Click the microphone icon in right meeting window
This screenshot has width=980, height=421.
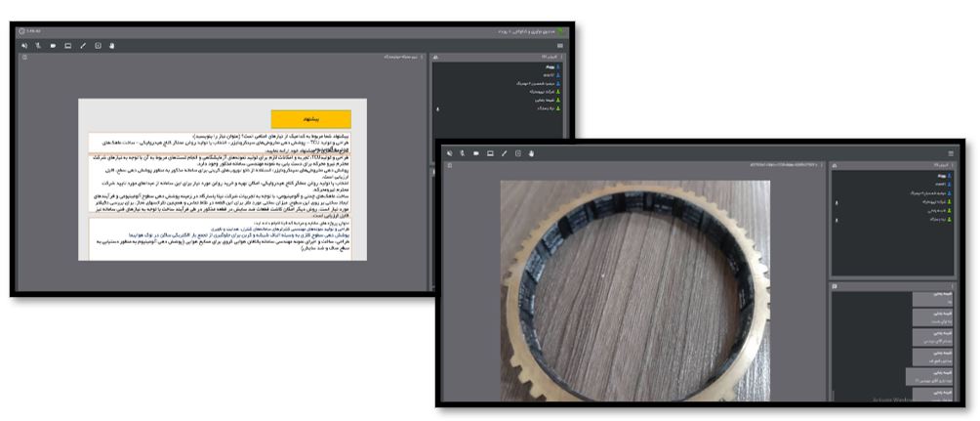461,153
